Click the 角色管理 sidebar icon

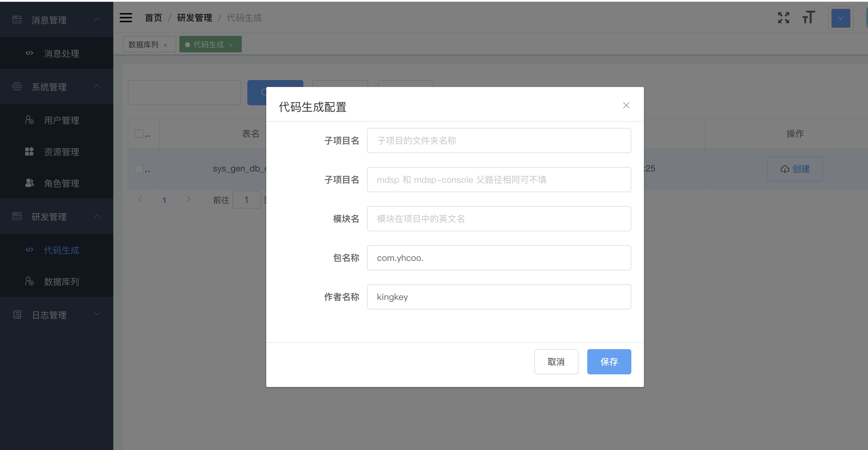tap(29, 183)
